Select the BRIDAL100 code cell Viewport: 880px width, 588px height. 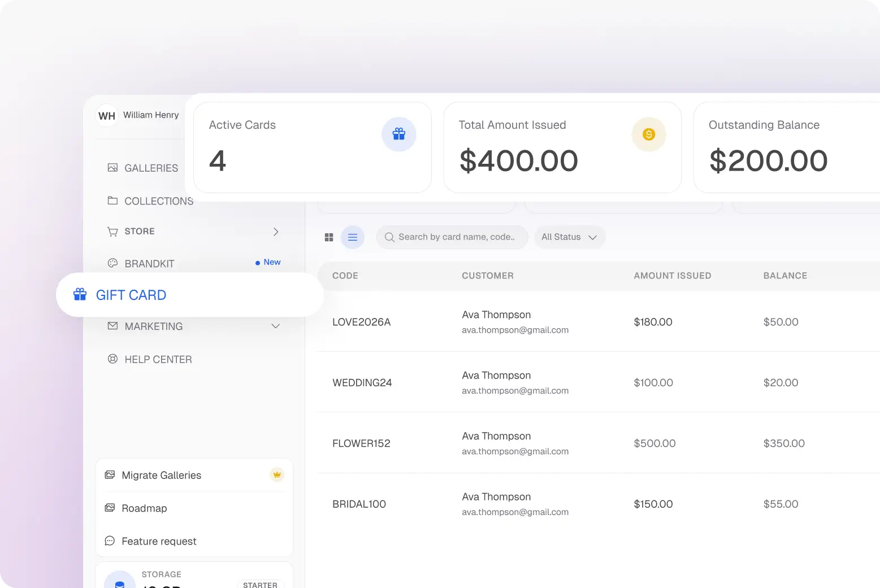click(x=359, y=504)
